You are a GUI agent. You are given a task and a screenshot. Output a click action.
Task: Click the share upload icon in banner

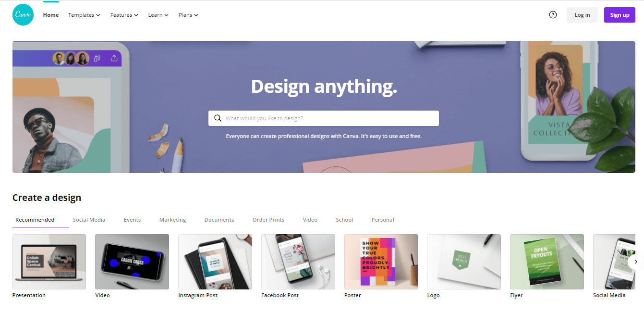click(114, 58)
